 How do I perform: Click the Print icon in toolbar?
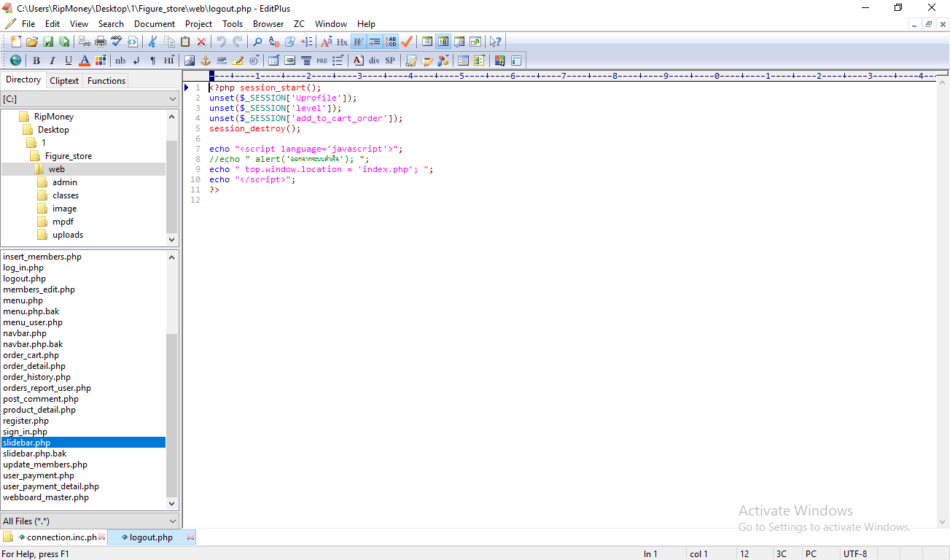[100, 42]
